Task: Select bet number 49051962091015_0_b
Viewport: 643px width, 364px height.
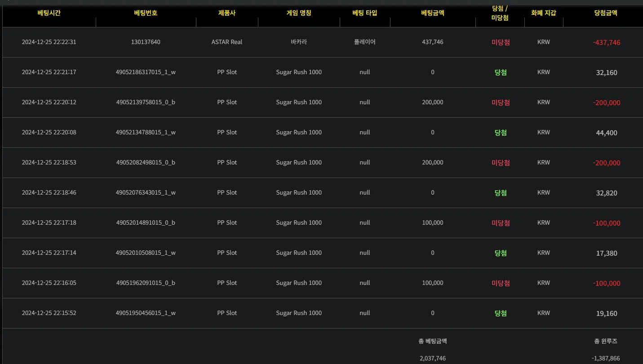Action: pos(146,283)
